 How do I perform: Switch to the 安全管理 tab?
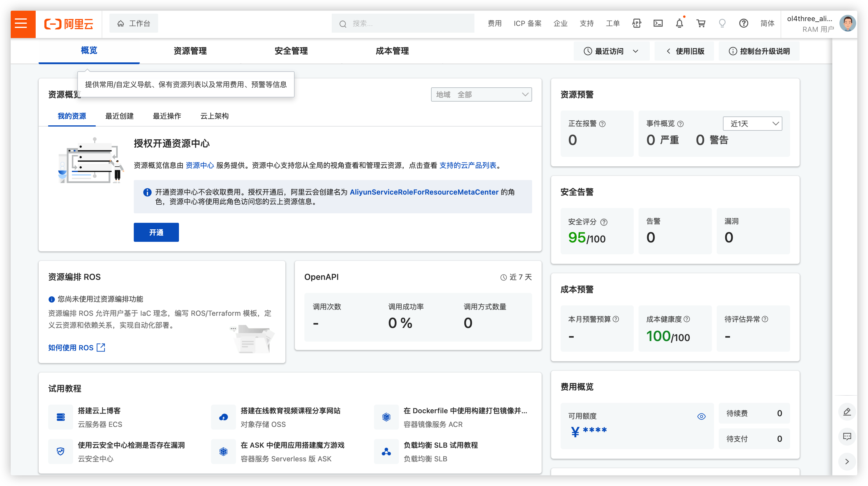[291, 51]
